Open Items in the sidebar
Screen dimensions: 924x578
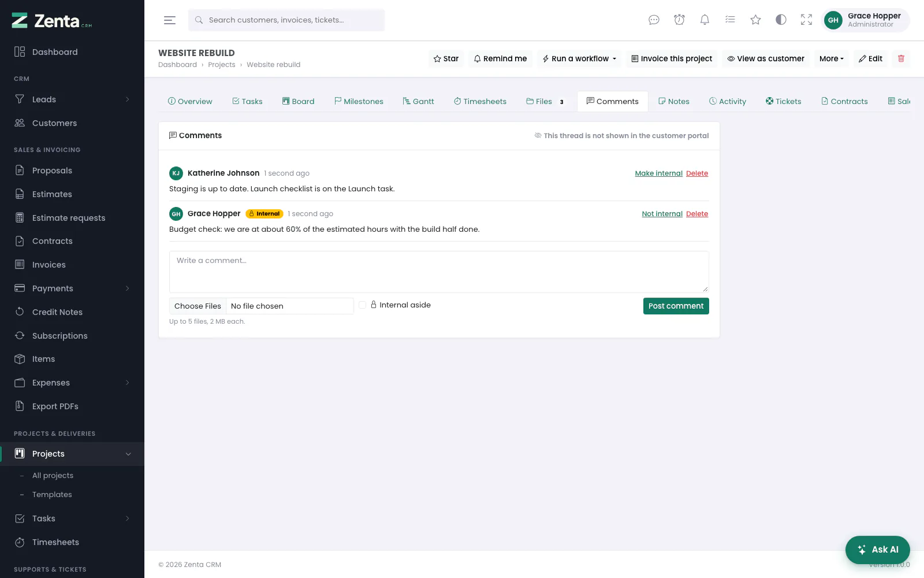72,359
